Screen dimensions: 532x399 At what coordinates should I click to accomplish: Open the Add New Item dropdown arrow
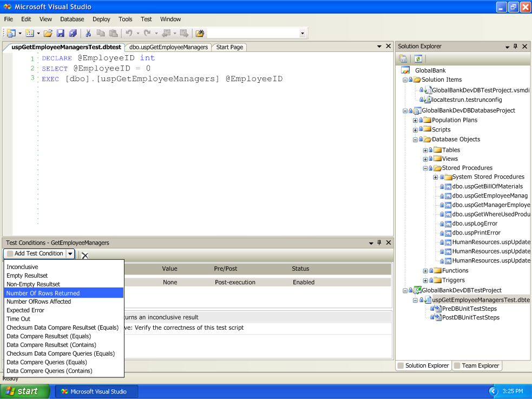[38, 33]
